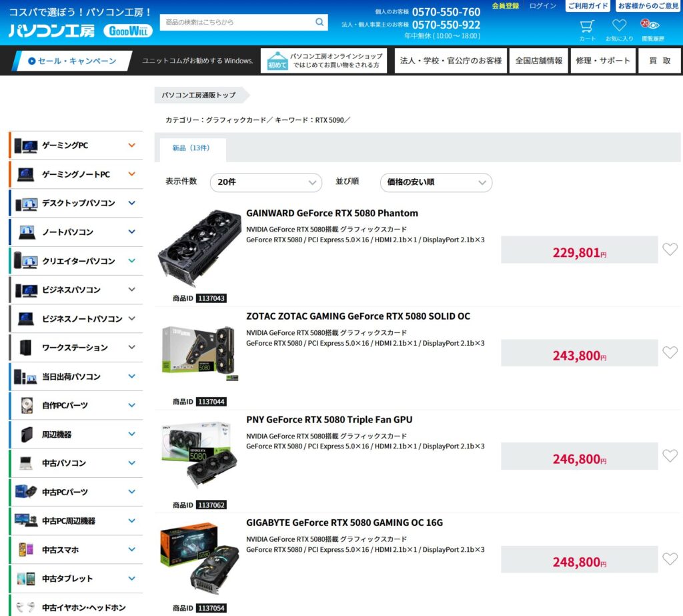Click the ゲーミングノートPC laptop icon

pyautogui.click(x=26, y=174)
